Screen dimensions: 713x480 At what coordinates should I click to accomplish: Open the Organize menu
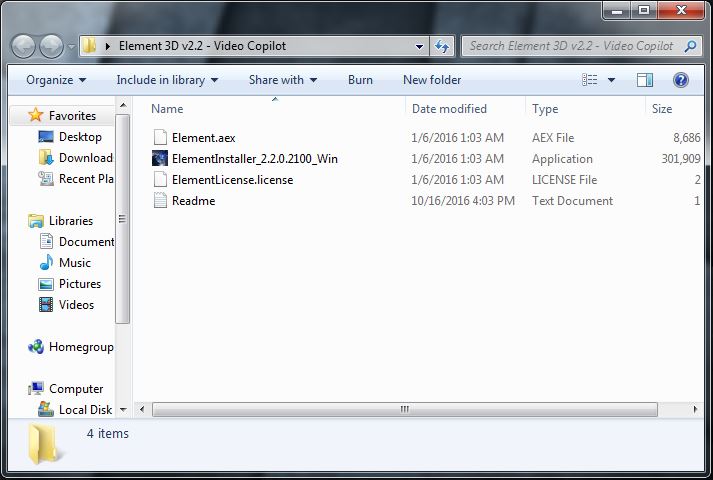coord(56,80)
